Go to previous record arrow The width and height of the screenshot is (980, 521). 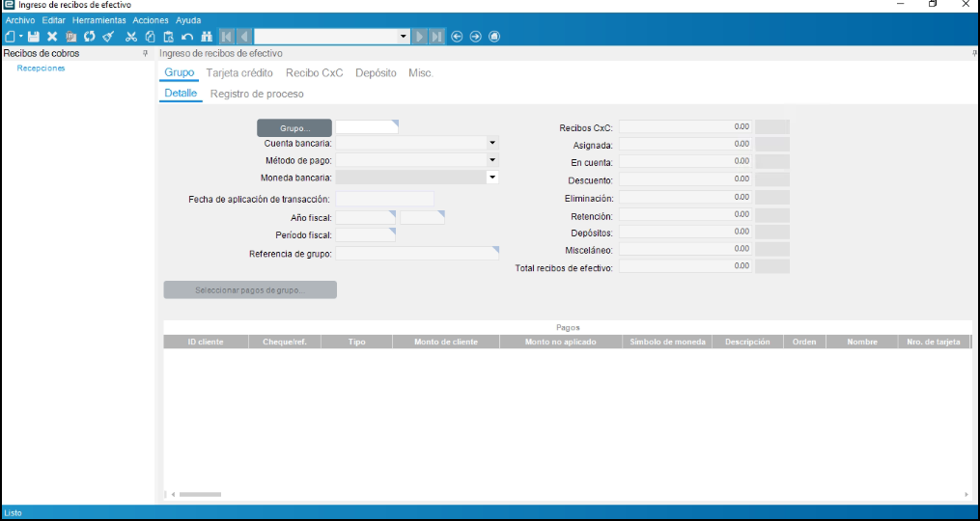(x=244, y=37)
